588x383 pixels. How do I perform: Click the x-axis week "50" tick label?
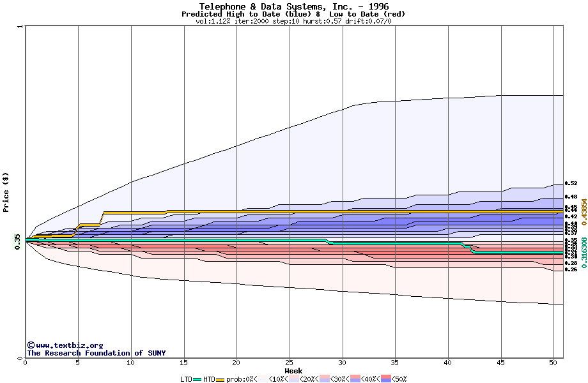553,363
